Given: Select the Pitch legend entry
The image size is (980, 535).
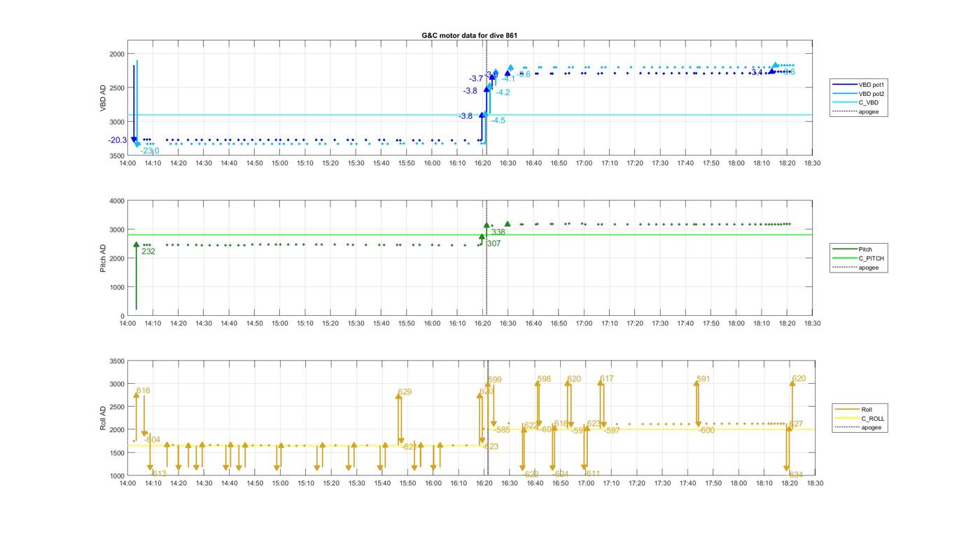Looking at the screenshot, I should pyautogui.click(x=852, y=249).
